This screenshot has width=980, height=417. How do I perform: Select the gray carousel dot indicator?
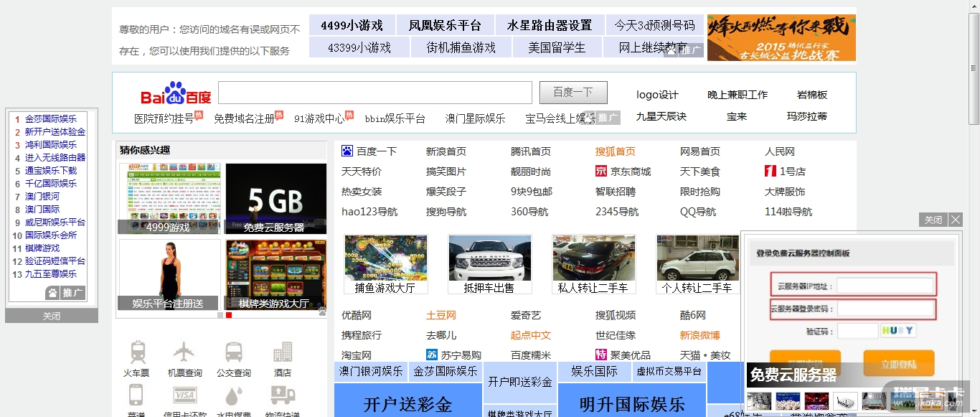coord(220,315)
